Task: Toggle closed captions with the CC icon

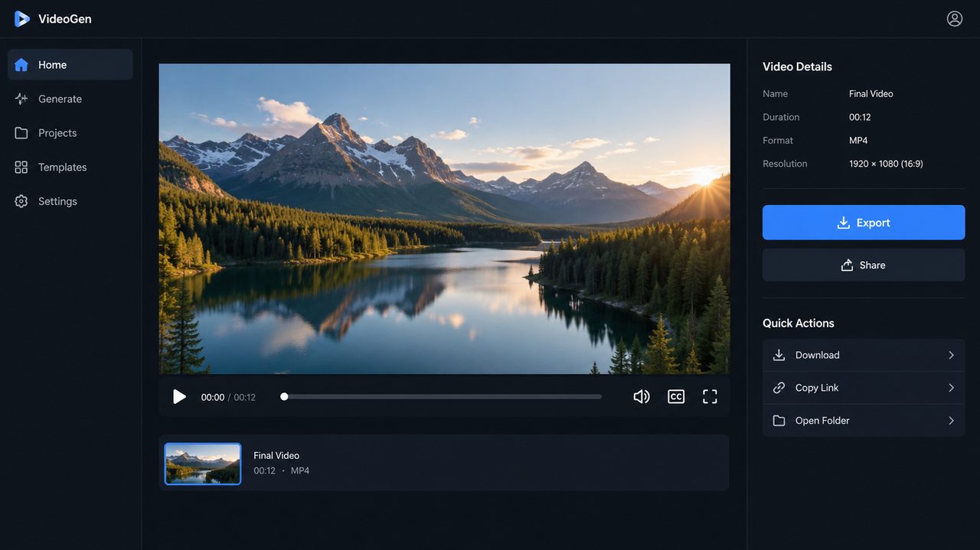Action: 676,396
